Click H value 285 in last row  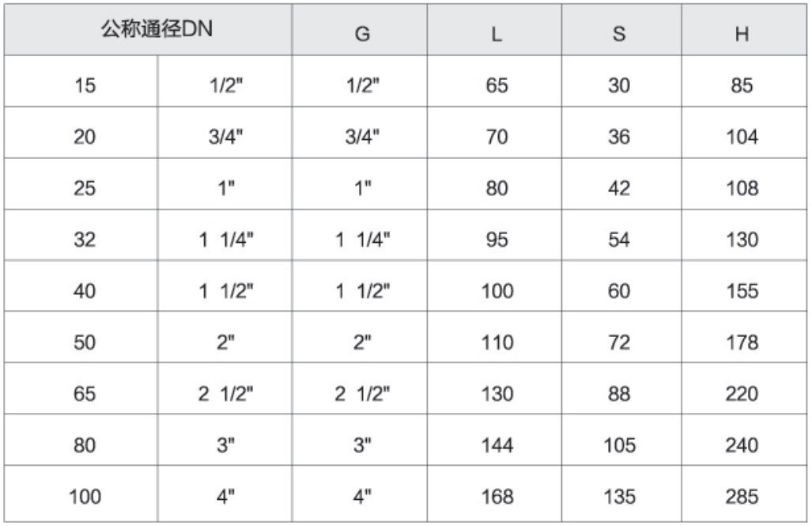point(744,494)
